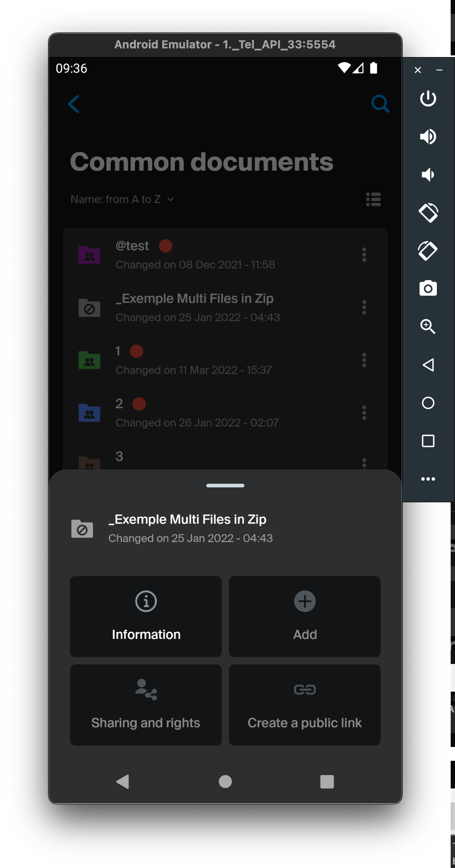This screenshot has height=868, width=455.
Task: Open the search icon on Common documents
Action: coord(380,103)
